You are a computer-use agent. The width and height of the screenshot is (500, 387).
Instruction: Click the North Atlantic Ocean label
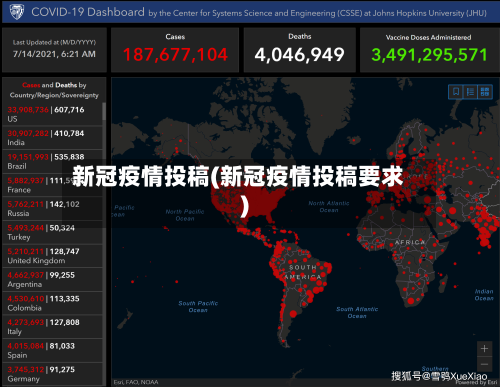pos(329,207)
